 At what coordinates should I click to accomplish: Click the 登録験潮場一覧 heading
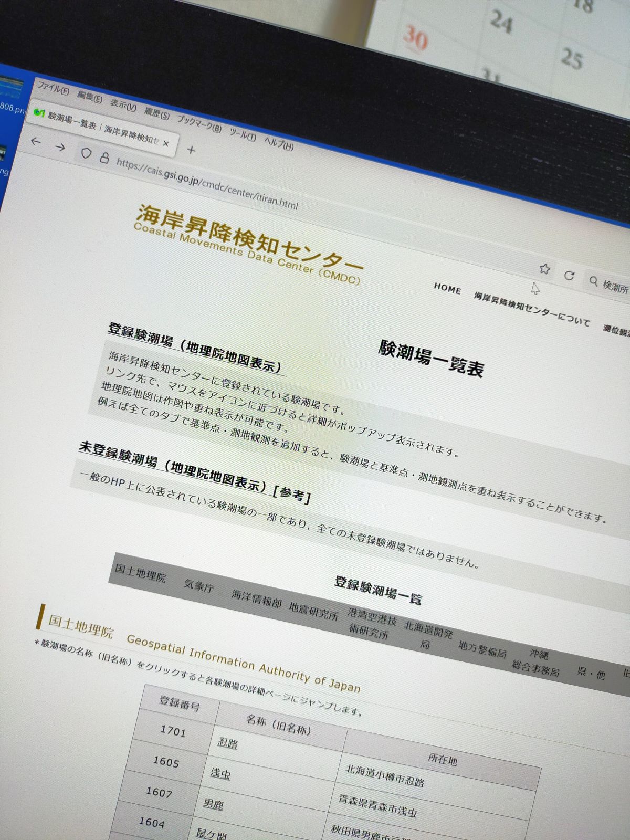click(x=378, y=590)
